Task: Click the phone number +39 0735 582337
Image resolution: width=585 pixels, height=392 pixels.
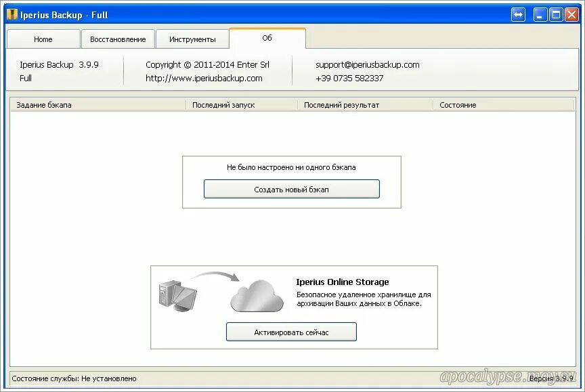Action: (349, 79)
